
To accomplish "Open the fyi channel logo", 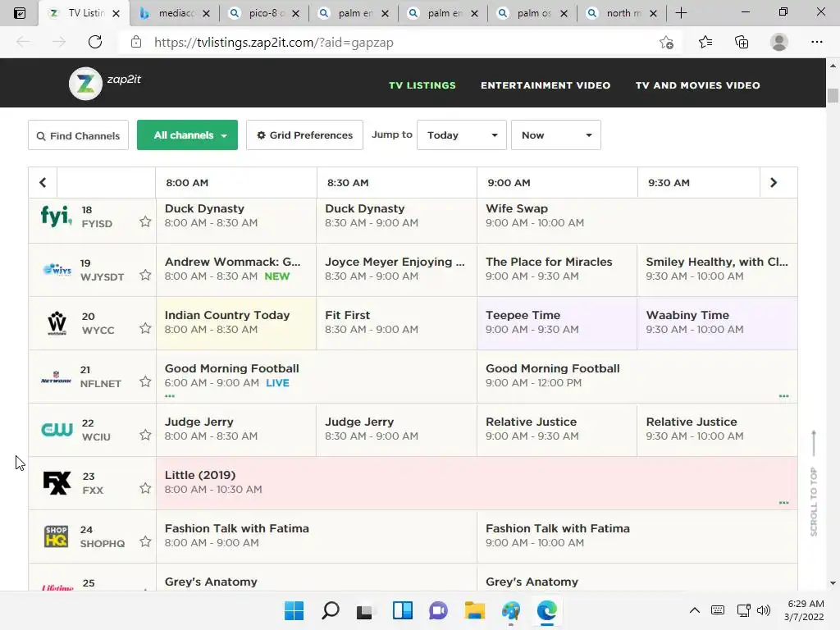I will point(57,216).
